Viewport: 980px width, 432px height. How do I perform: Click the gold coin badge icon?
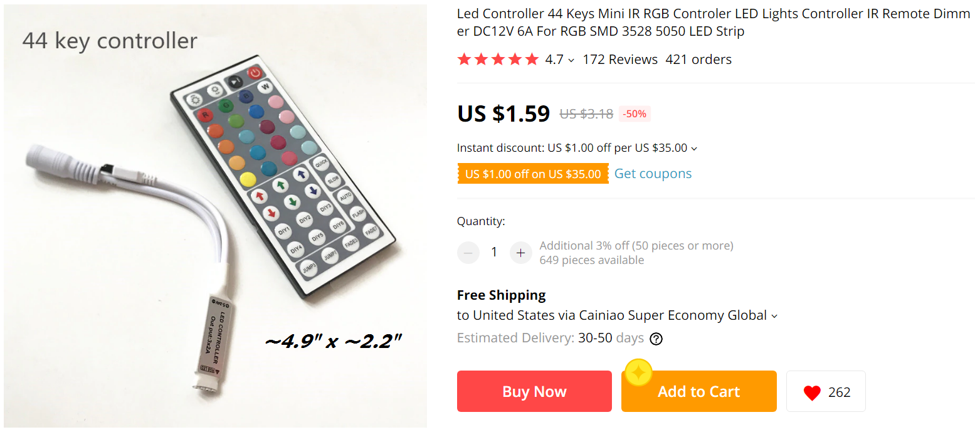(638, 373)
